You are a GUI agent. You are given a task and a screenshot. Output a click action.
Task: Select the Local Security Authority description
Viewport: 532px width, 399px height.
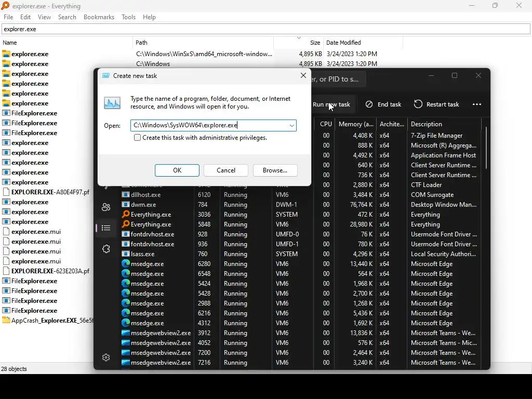443,254
